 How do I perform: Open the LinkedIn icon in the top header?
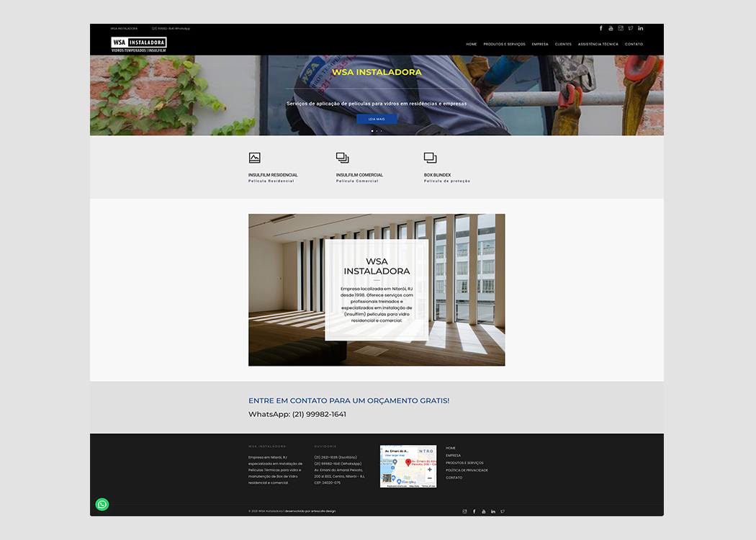[x=641, y=29]
